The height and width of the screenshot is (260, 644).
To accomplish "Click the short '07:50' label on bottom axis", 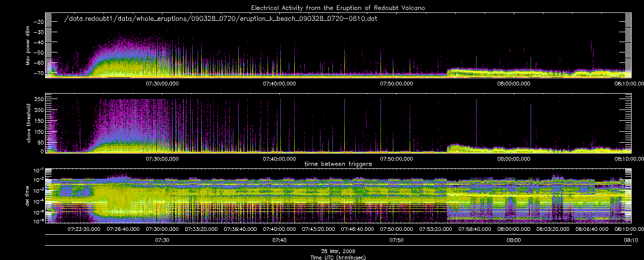I will click(x=396, y=240).
